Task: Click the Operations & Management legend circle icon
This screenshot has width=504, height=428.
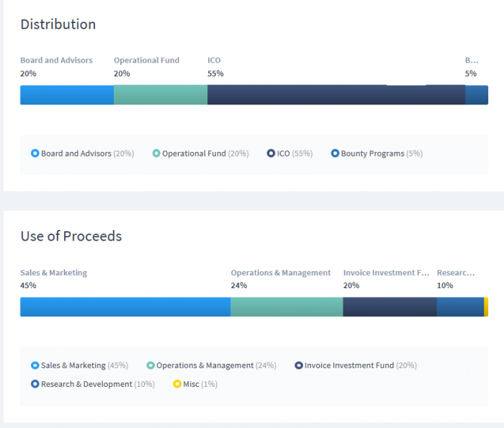Action: pos(150,365)
